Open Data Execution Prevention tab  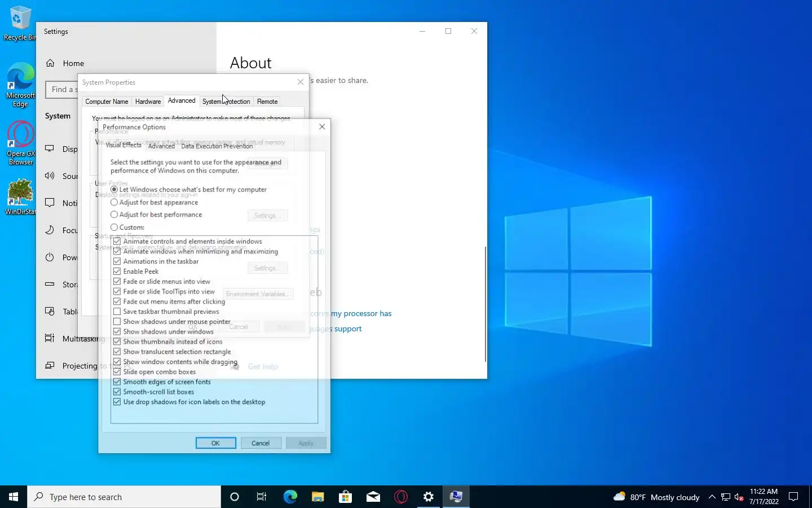coord(217,146)
